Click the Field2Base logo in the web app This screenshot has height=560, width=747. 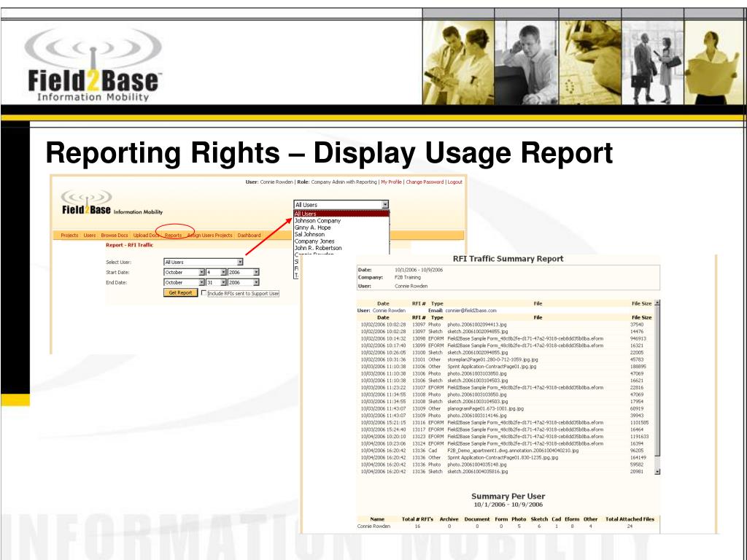pos(112,203)
